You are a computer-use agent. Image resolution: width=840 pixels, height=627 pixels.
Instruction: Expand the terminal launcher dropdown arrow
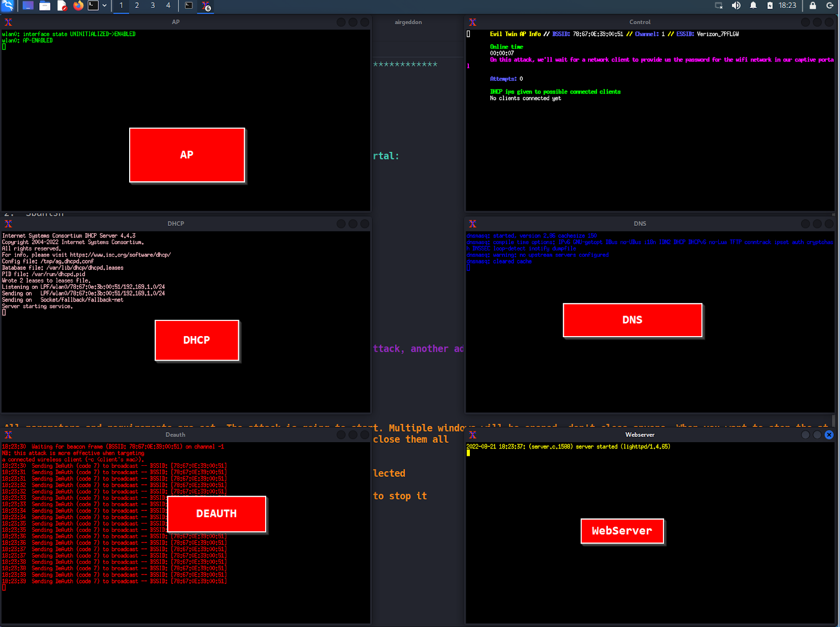tap(104, 6)
